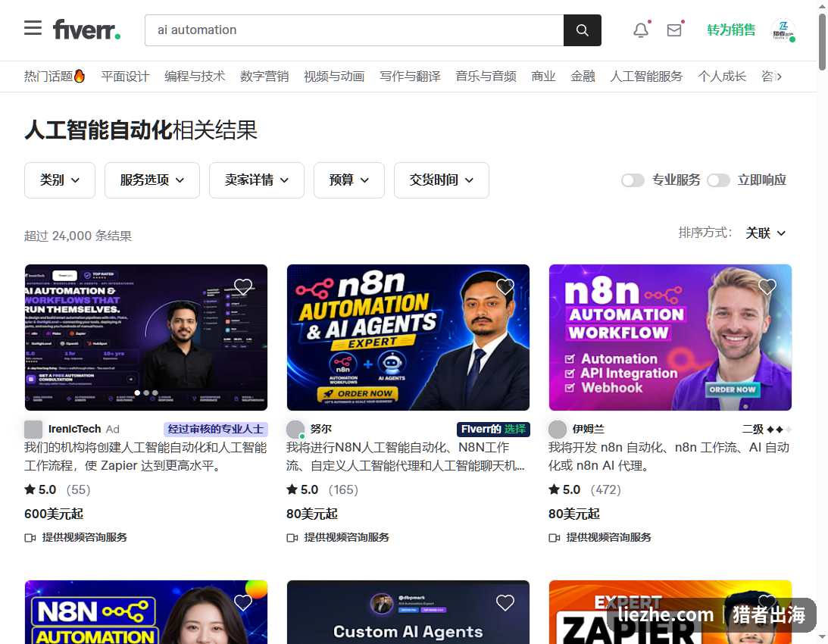828x644 pixels.
Task: Expand the 卖家详情 filter dropdown
Action: point(257,180)
